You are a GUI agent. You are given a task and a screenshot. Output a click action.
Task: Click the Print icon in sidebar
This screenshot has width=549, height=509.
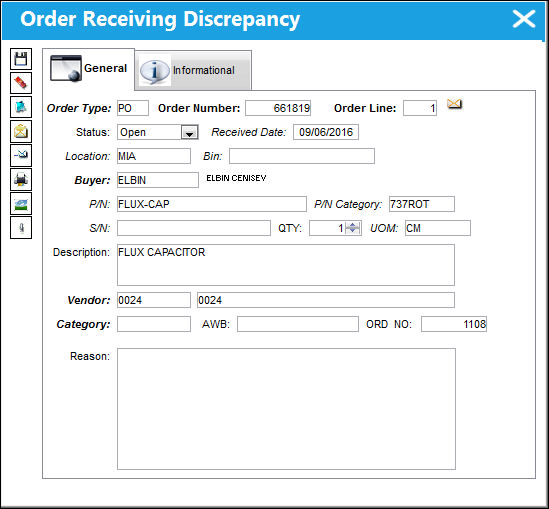click(x=21, y=180)
